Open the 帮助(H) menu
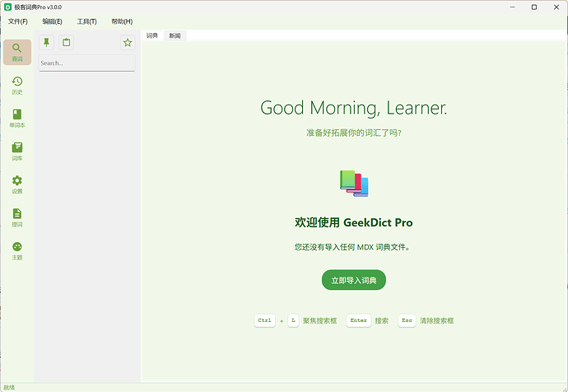The image size is (568, 392). tap(122, 21)
